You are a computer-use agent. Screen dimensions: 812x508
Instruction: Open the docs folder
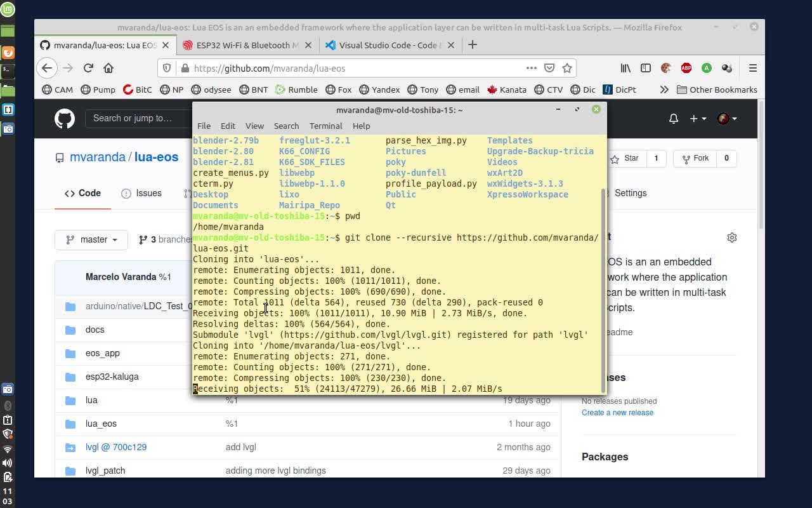95,330
